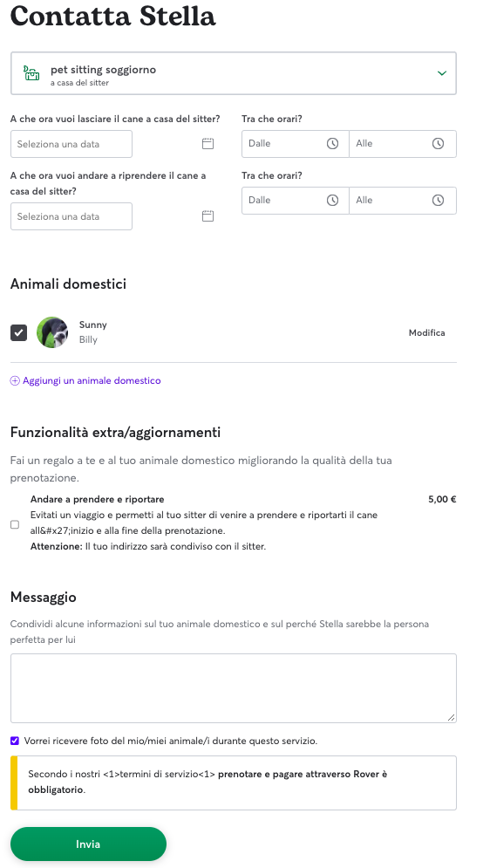483x868 pixels.
Task: Open the pick-up date calendar icon
Action: click(x=207, y=216)
